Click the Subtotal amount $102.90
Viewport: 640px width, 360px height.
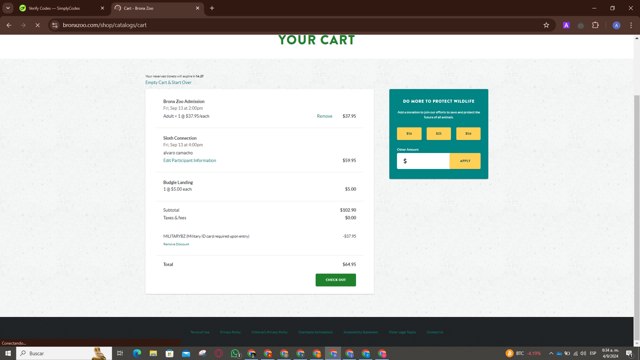(348, 210)
